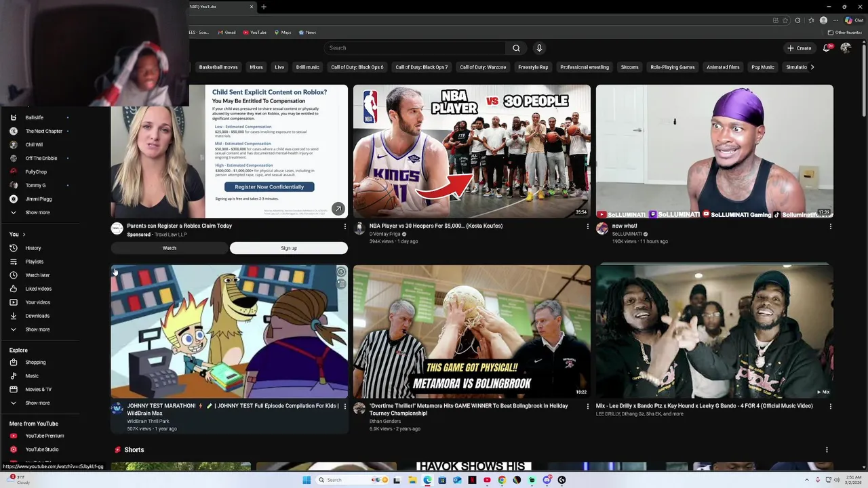Select the Drill music chip
The height and width of the screenshot is (488, 868).
307,67
